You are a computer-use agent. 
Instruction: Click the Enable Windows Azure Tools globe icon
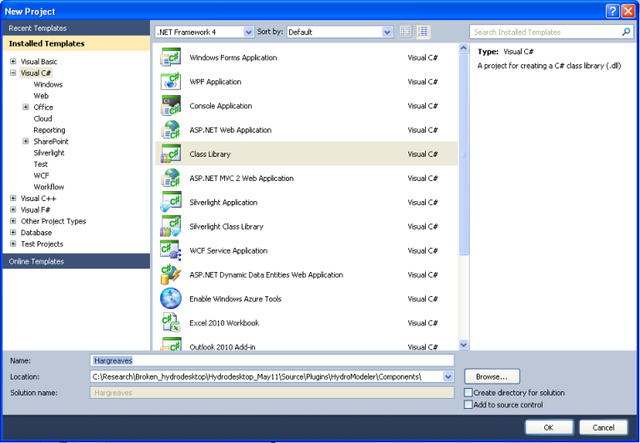tap(171, 298)
